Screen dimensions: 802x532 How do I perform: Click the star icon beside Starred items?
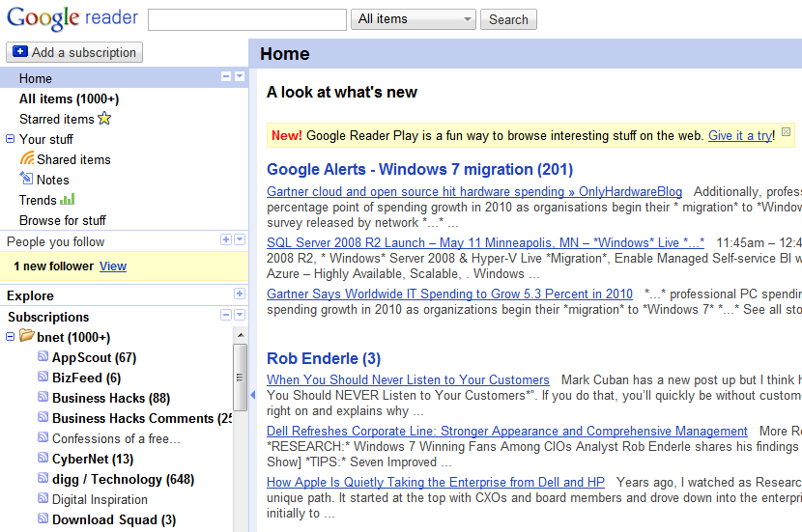(x=104, y=119)
